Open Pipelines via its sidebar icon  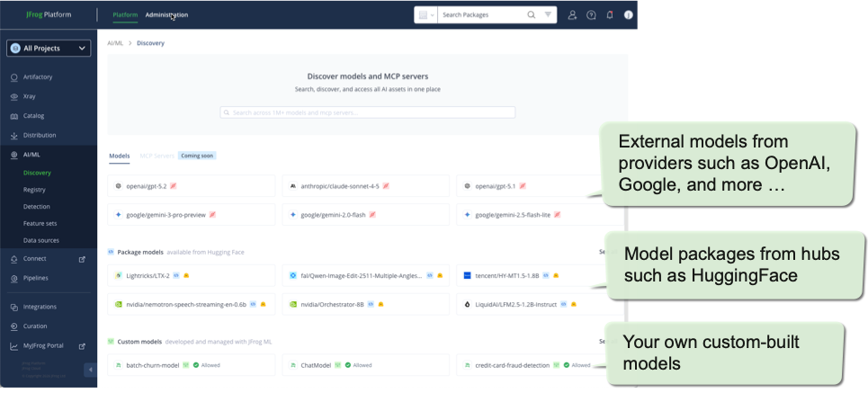(x=14, y=279)
